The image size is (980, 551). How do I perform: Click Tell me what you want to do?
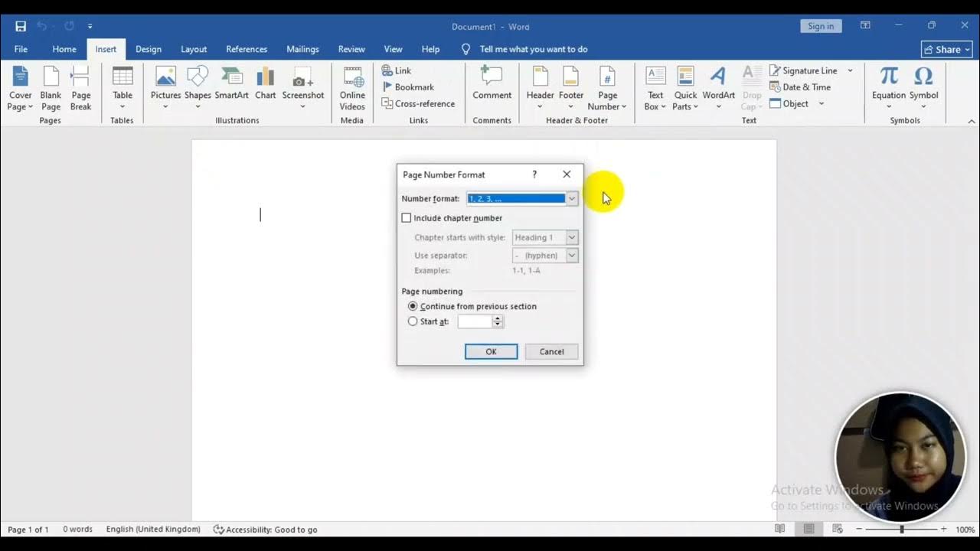pyautogui.click(x=534, y=49)
